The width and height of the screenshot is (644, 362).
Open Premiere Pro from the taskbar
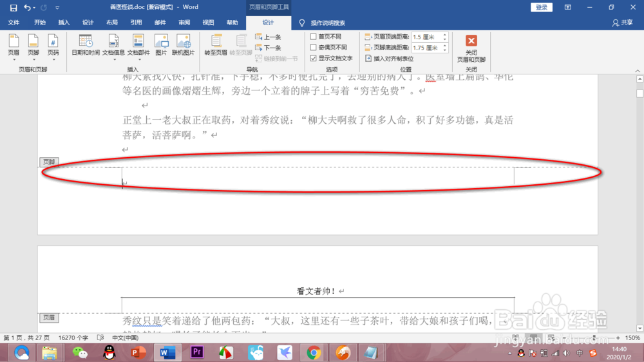click(x=196, y=352)
